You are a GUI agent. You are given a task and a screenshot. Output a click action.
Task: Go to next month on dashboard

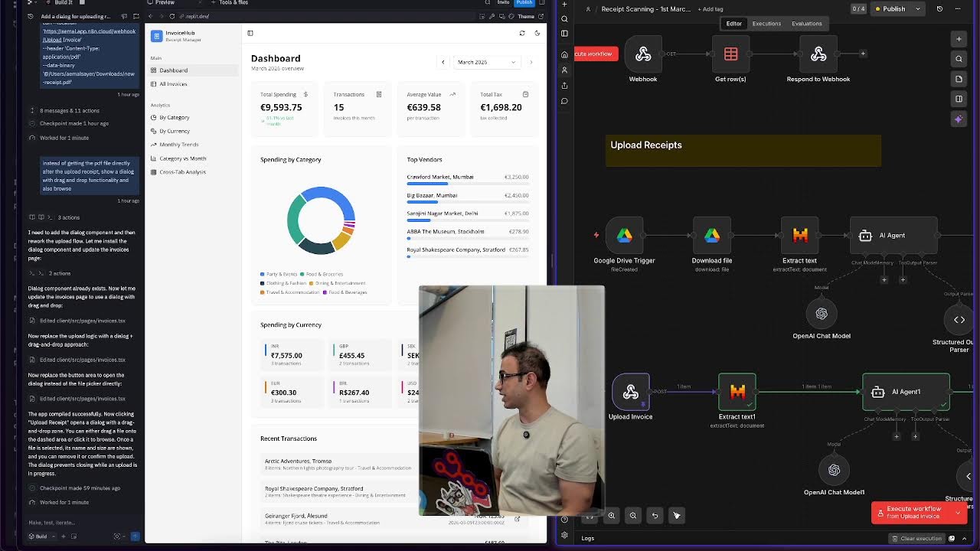click(531, 62)
